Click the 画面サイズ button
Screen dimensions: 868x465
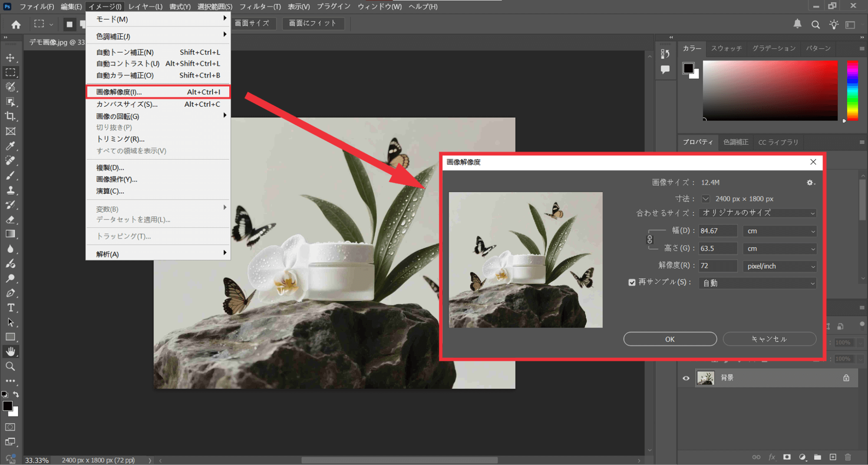click(x=252, y=23)
